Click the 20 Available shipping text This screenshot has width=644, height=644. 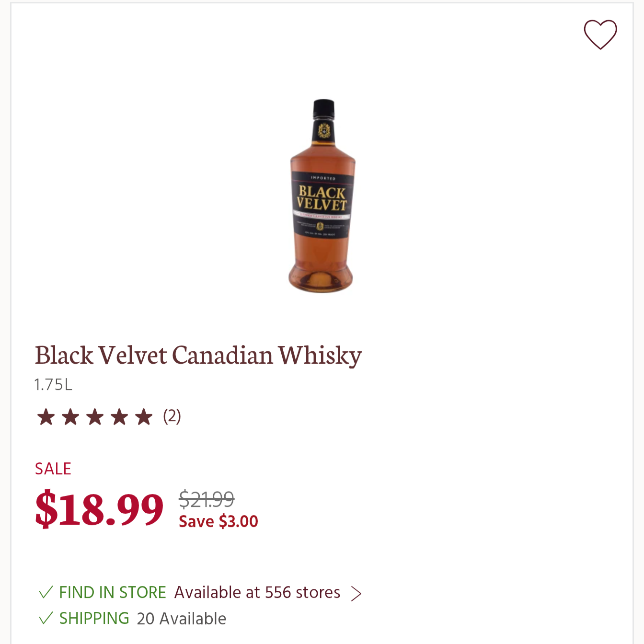tap(182, 619)
